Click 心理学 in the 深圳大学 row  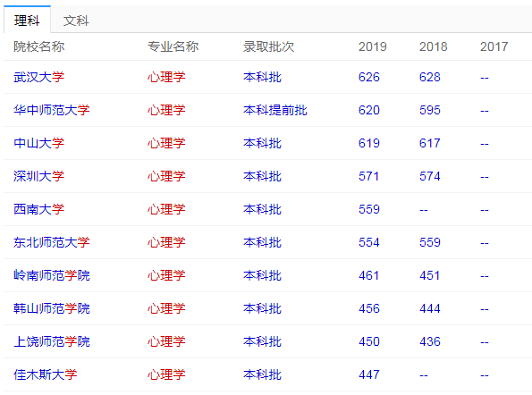click(x=166, y=176)
